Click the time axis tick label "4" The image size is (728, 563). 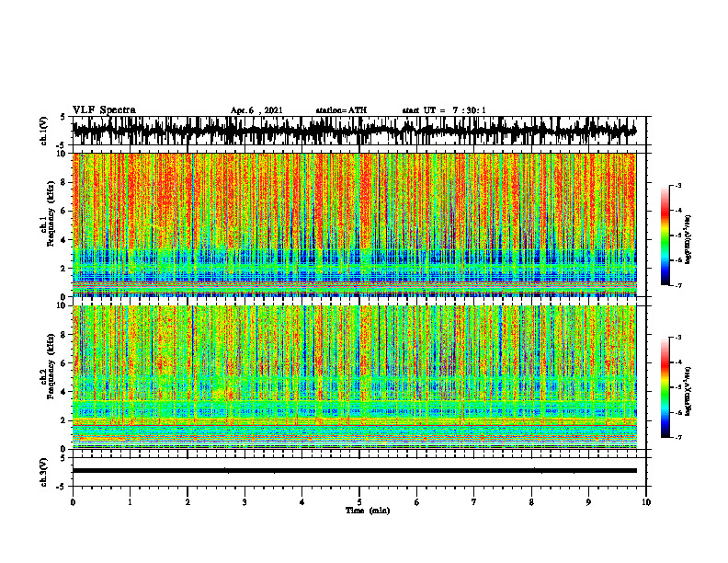tap(301, 502)
